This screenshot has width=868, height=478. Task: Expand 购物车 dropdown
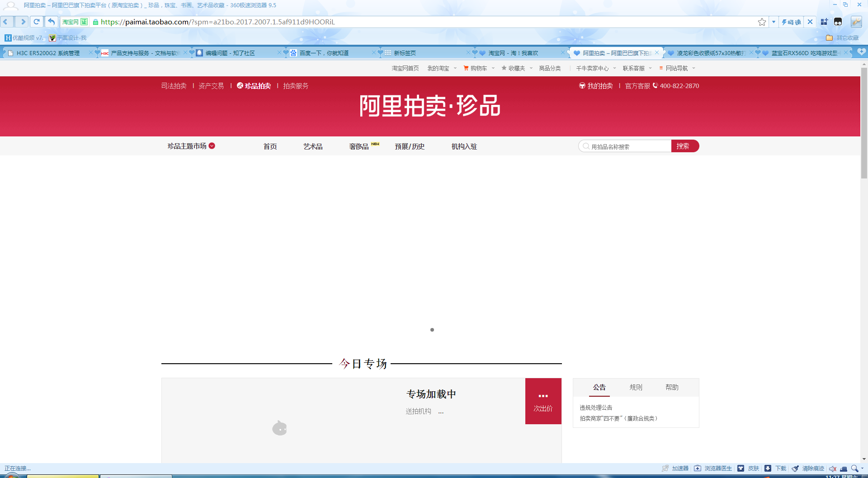[493, 68]
